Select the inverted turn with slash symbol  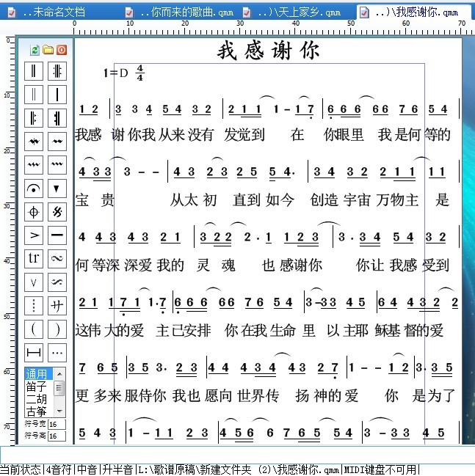[57, 282]
